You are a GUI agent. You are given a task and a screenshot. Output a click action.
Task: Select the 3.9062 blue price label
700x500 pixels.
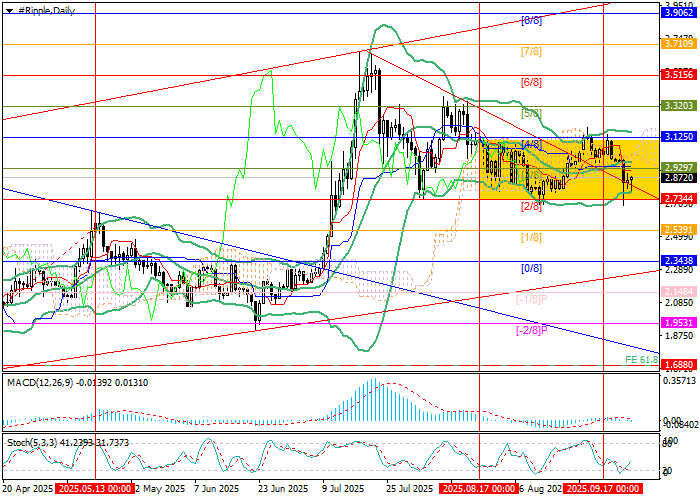pos(679,13)
